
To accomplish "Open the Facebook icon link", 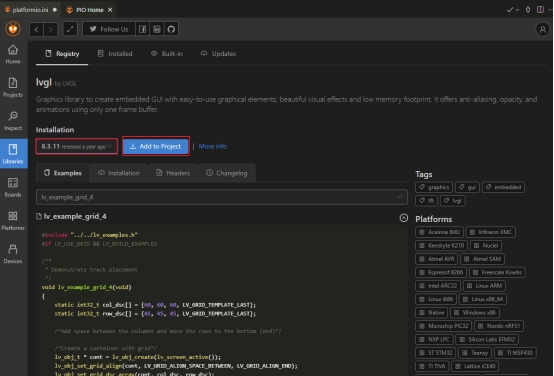I will click(x=142, y=29).
